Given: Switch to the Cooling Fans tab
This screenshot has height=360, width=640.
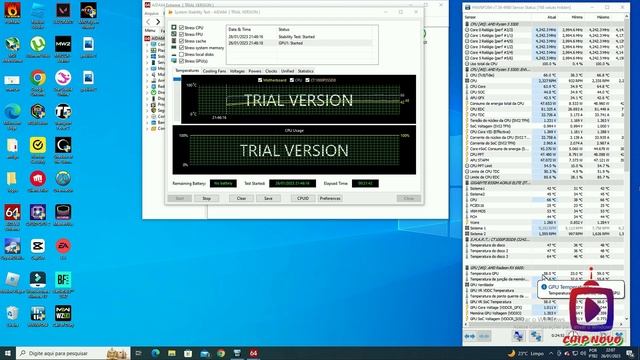Looking at the screenshot, I should coord(214,71).
